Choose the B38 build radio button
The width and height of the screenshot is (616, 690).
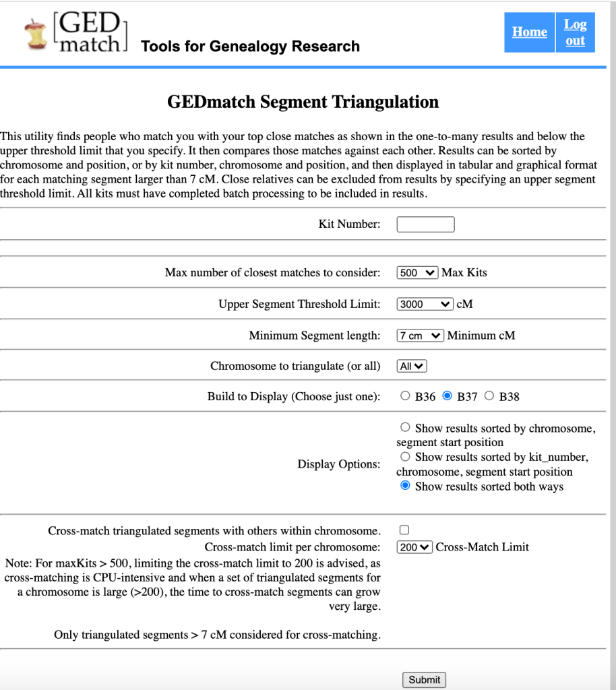(x=489, y=396)
